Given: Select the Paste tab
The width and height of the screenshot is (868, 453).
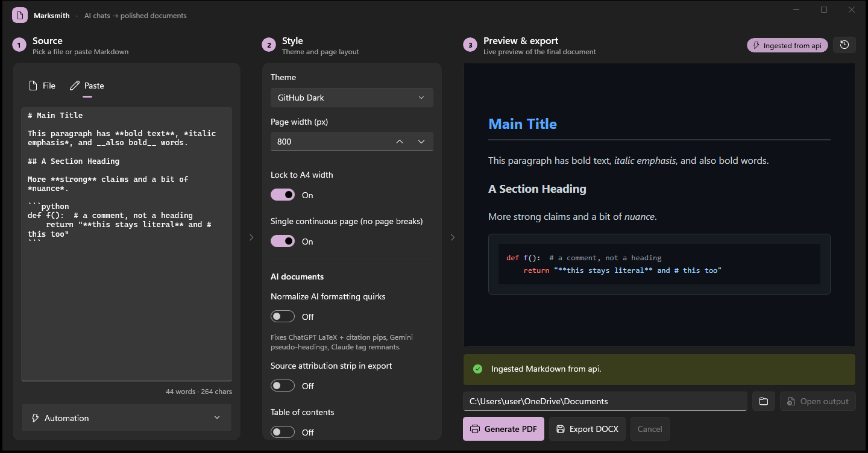Looking at the screenshot, I should coord(87,86).
